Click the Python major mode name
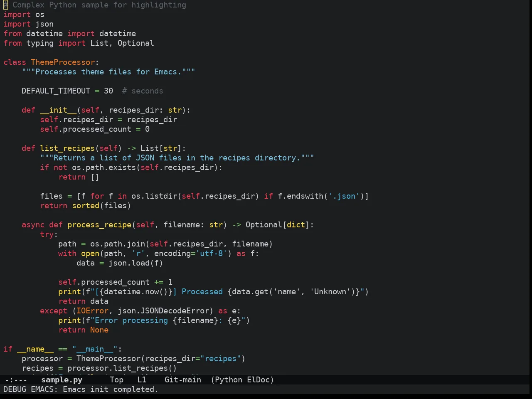 [229, 380]
